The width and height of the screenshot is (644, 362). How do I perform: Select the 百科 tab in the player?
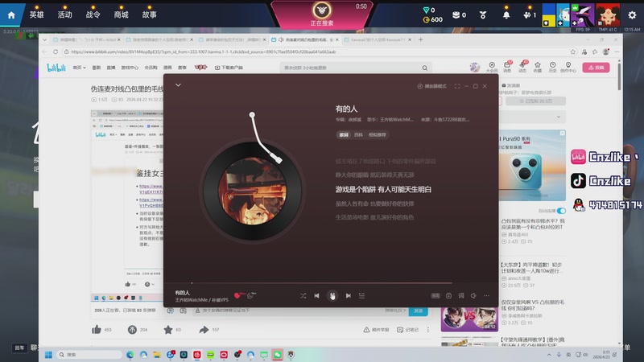358,134
